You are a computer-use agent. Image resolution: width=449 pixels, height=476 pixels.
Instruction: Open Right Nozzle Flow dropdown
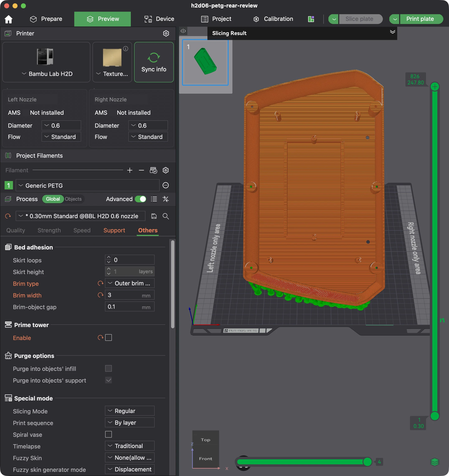pyautogui.click(x=148, y=137)
